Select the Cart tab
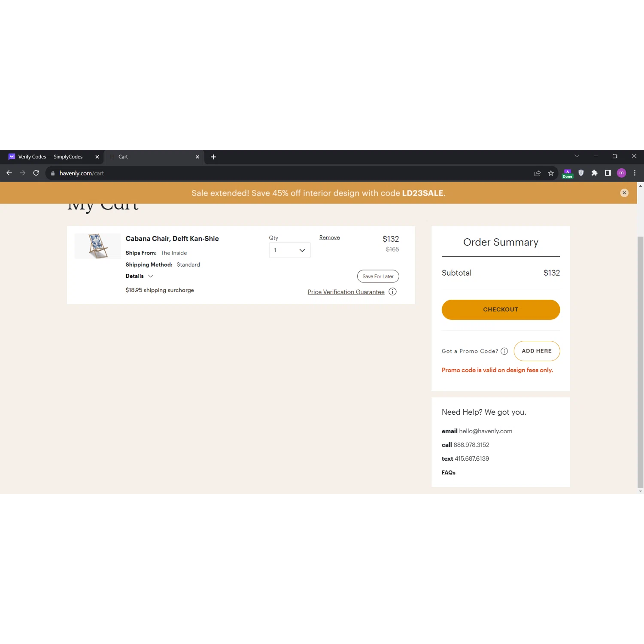Viewport: 644px width, 644px height. click(155, 157)
